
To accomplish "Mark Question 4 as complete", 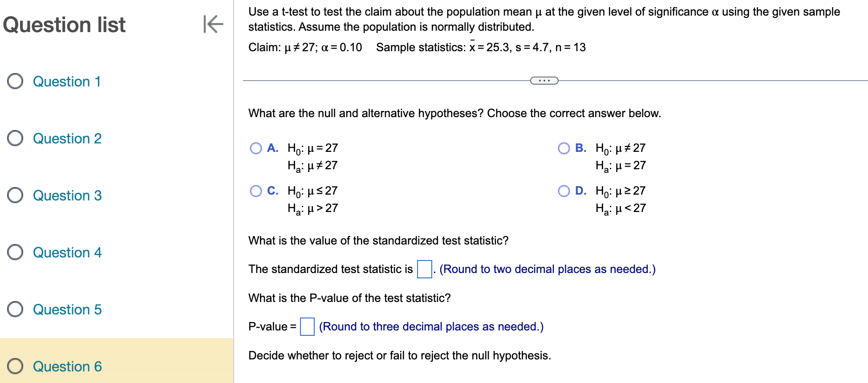I will (x=15, y=253).
